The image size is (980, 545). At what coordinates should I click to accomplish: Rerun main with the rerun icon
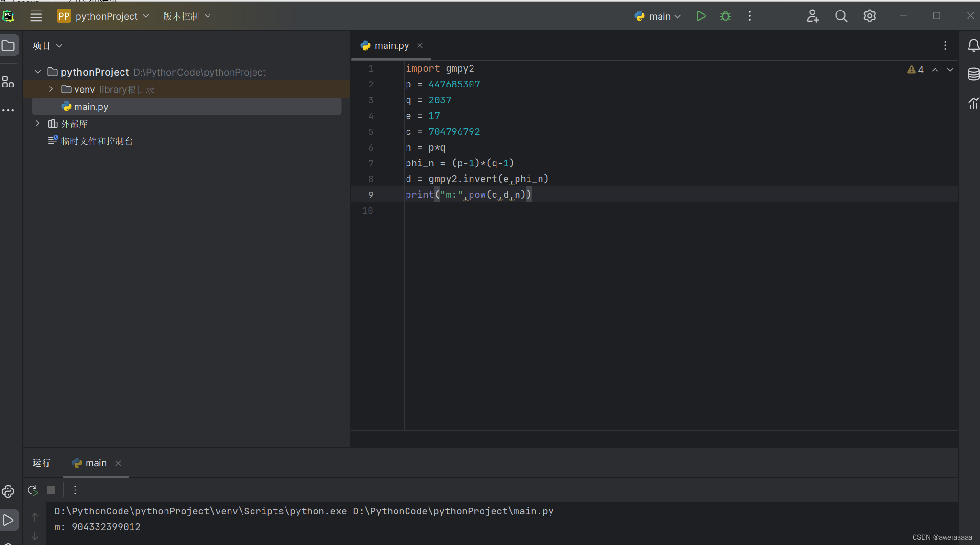pyautogui.click(x=33, y=490)
